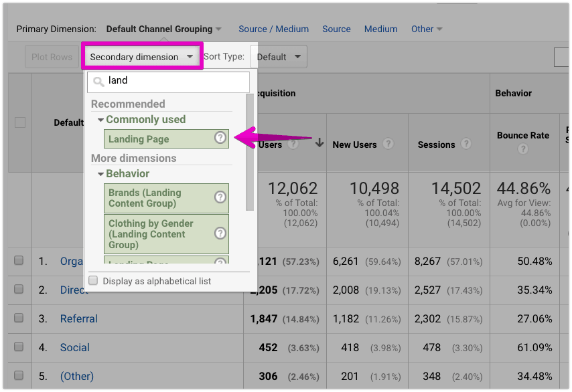
Task: Click the Social sessions value 478
Action: click(x=431, y=347)
